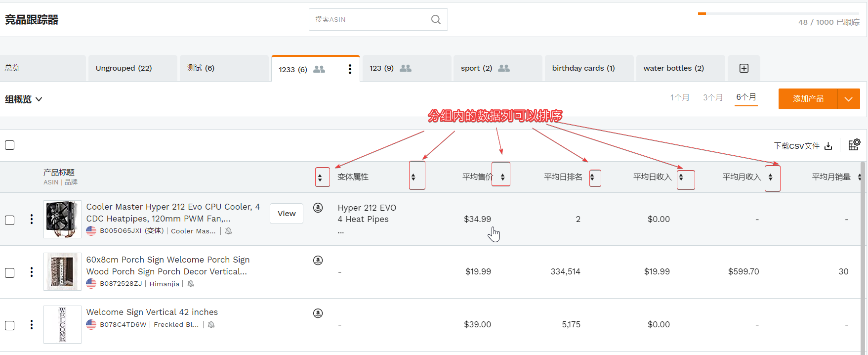Image resolution: width=868 pixels, height=355 pixels.
Task: Sort by the 平均售价 column arrows
Action: tap(502, 177)
